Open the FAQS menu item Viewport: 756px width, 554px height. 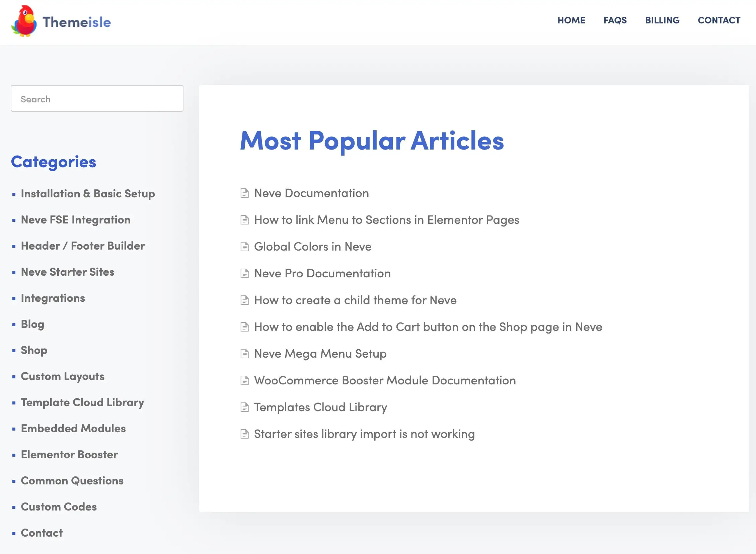615,20
